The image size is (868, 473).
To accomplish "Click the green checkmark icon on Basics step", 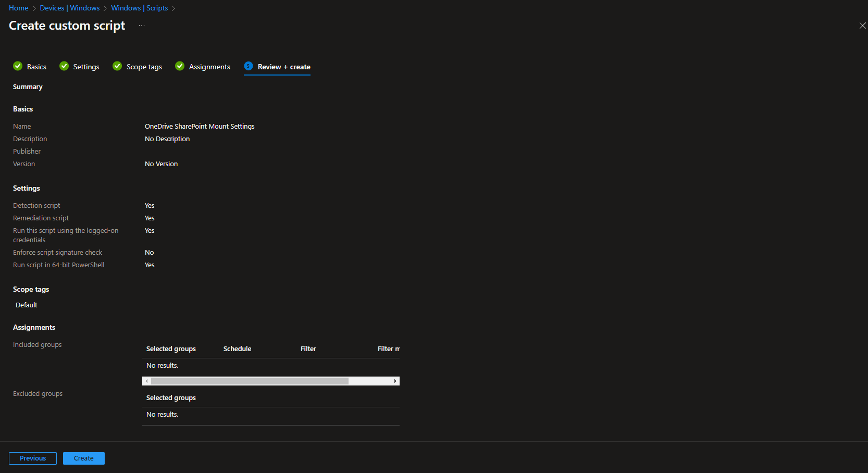I will [17, 66].
